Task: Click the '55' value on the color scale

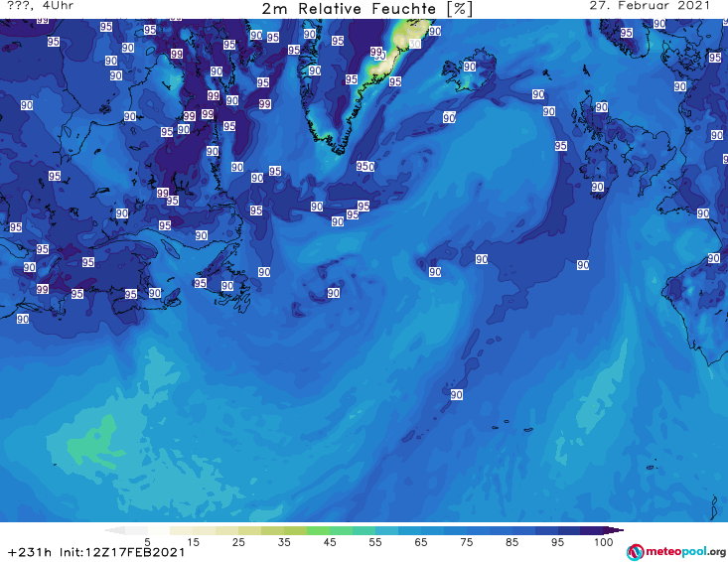Action: [x=375, y=542]
